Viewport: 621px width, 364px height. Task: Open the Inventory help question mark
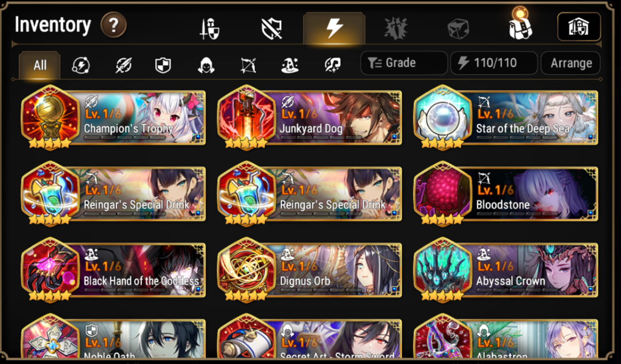pyautogui.click(x=114, y=25)
